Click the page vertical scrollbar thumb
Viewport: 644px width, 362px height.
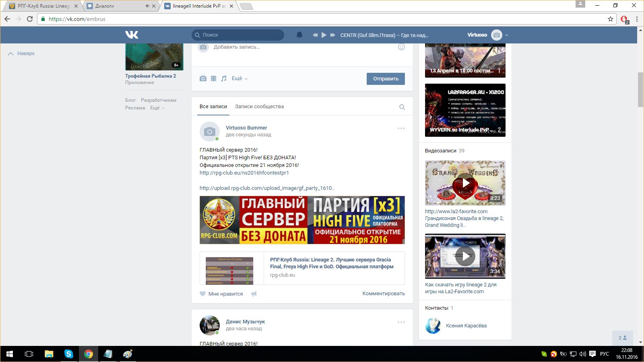click(x=640, y=90)
